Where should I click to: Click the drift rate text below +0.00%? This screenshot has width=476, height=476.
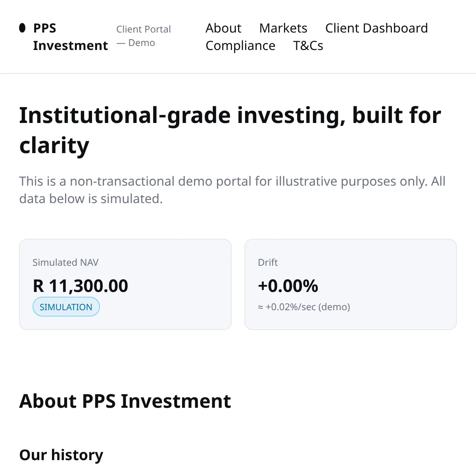[x=304, y=307]
